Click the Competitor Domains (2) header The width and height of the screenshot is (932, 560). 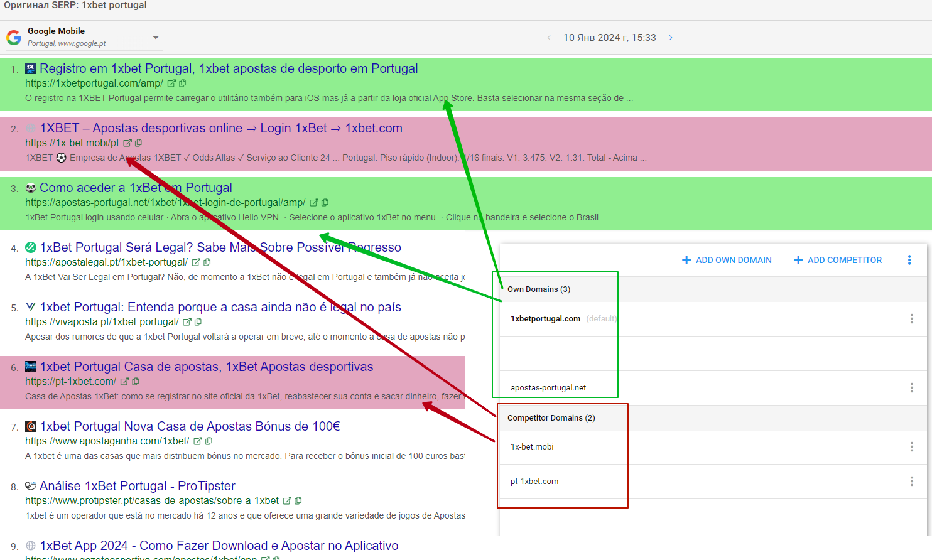551,418
